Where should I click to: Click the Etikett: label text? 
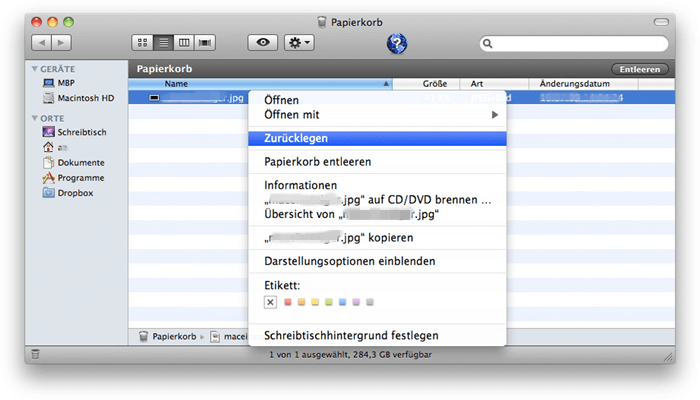(282, 285)
